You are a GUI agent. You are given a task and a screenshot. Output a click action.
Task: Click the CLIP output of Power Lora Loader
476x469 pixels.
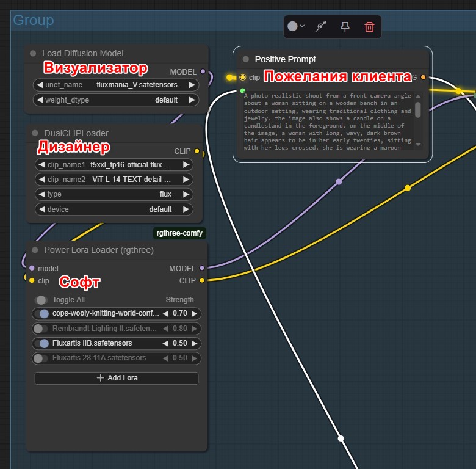click(x=202, y=280)
